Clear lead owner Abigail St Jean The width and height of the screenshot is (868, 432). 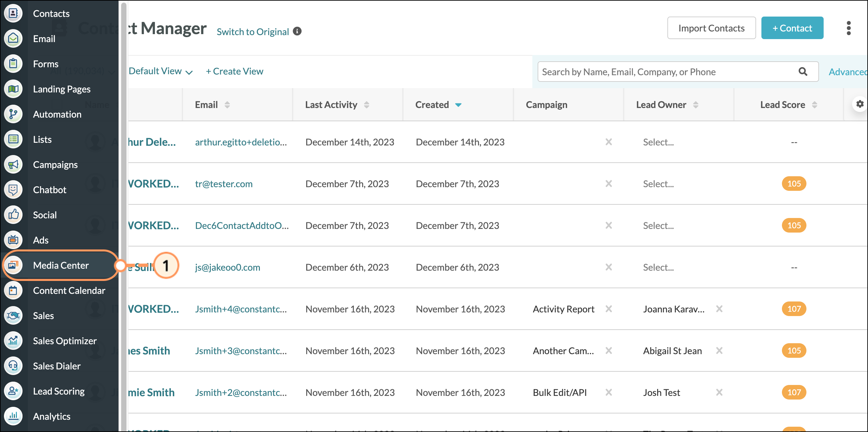click(719, 351)
